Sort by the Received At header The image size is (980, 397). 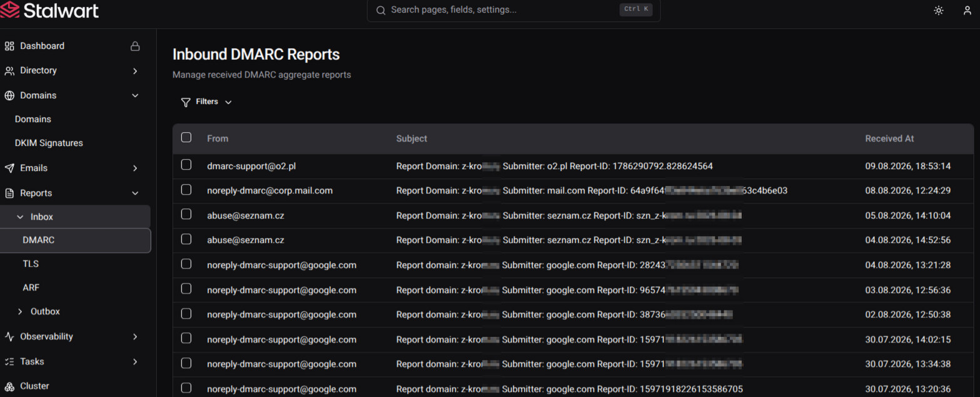(889, 138)
